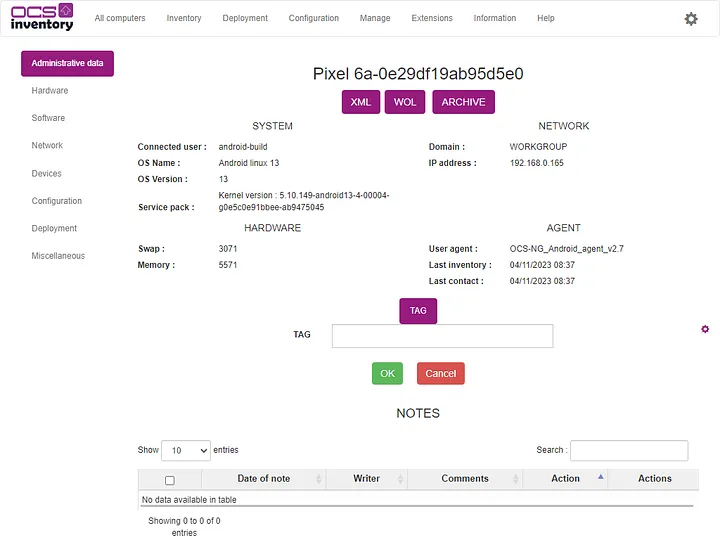The image size is (720, 540).
Task: Click the Last contact date value
Action: pos(542,281)
